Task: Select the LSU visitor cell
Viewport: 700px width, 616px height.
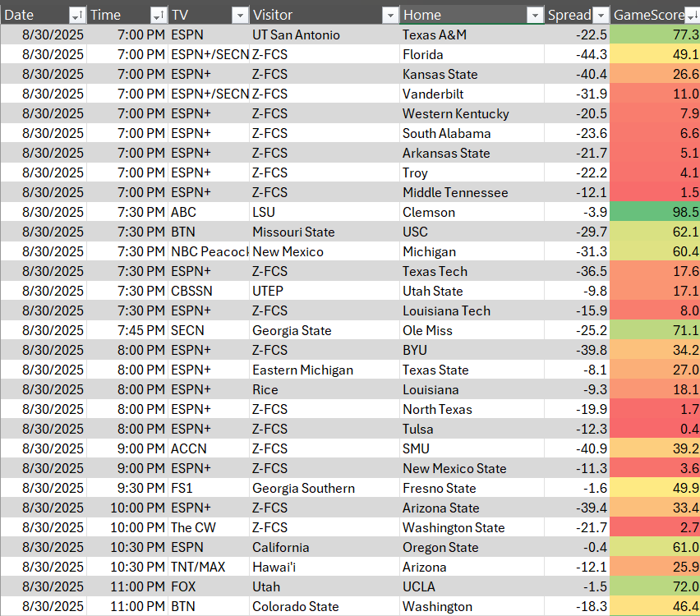Action: tap(325, 212)
